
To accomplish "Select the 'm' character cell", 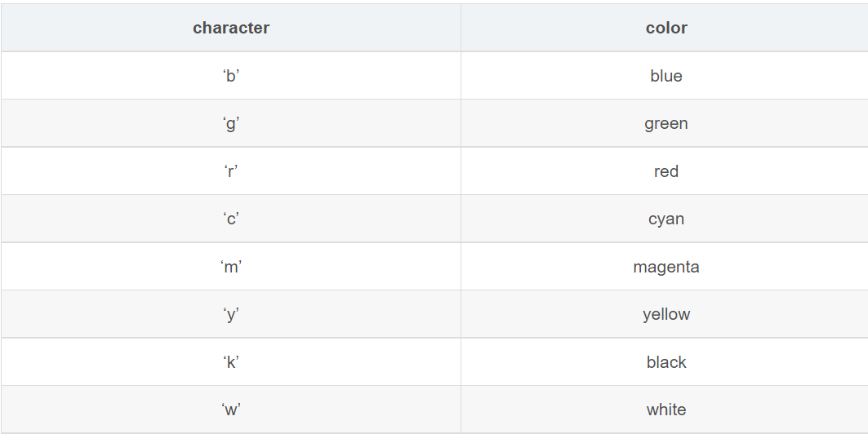I will (231, 267).
